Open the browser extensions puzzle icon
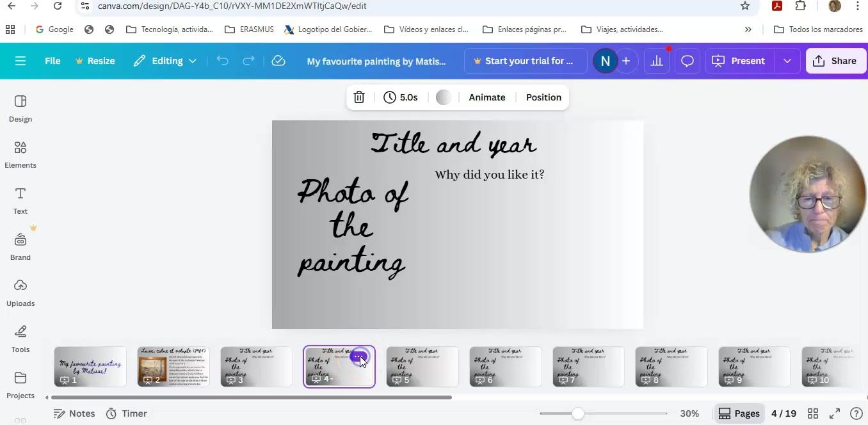The height and width of the screenshot is (425, 868). [801, 6]
